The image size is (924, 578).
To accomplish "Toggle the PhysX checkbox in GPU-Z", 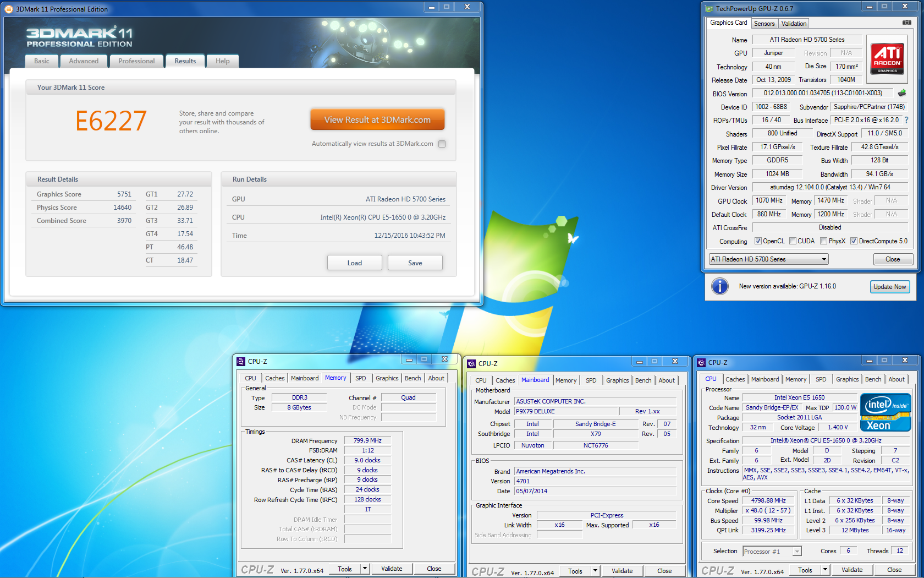I will [823, 241].
